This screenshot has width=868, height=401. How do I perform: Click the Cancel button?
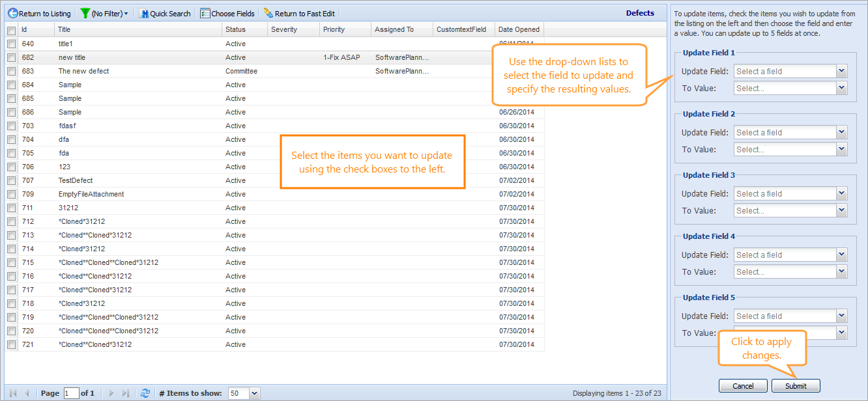coord(743,386)
